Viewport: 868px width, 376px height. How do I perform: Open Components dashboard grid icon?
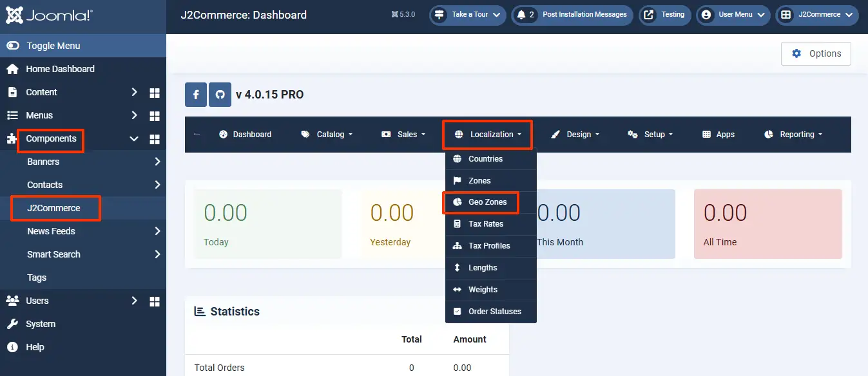(x=155, y=139)
